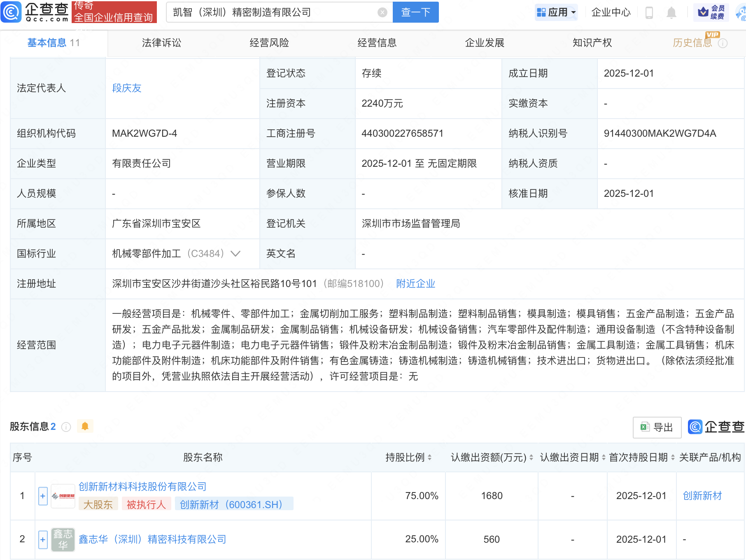Open the notification bell in header
746x560 pixels.
click(x=671, y=13)
